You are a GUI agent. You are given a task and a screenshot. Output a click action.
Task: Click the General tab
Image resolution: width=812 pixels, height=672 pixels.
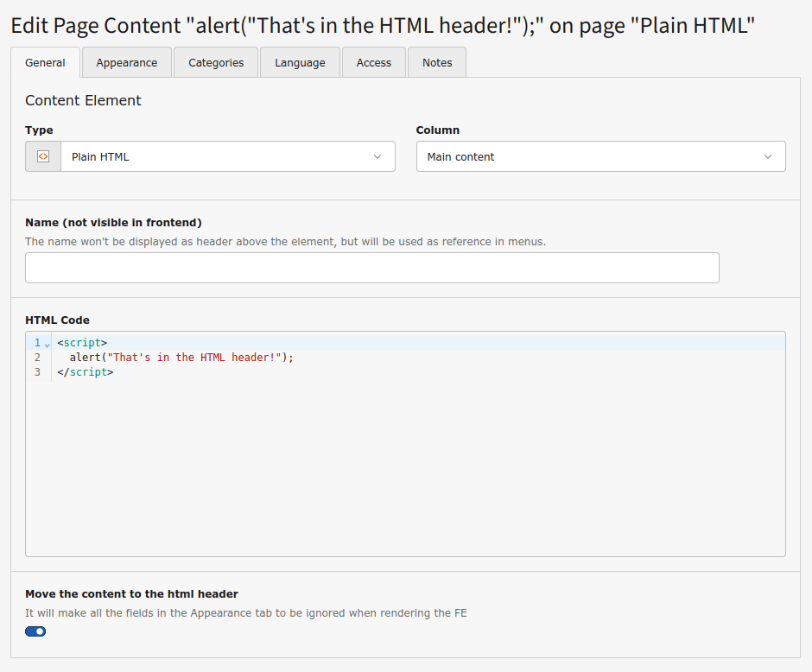coord(45,61)
